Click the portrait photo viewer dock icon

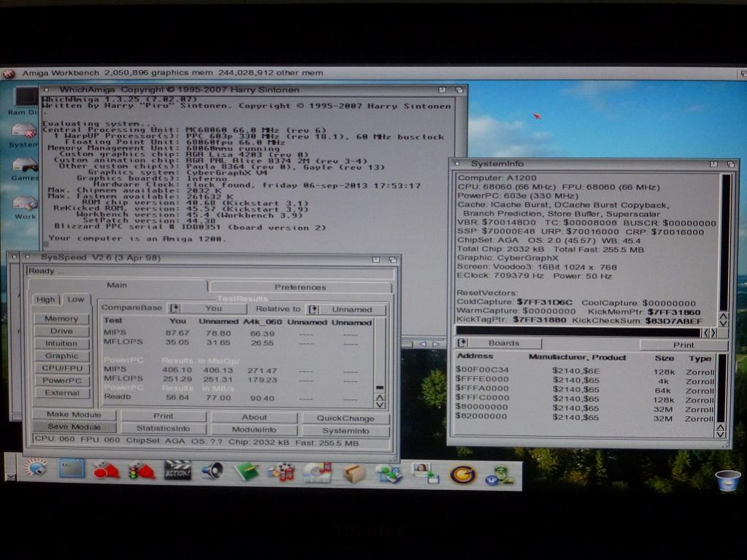425,473
